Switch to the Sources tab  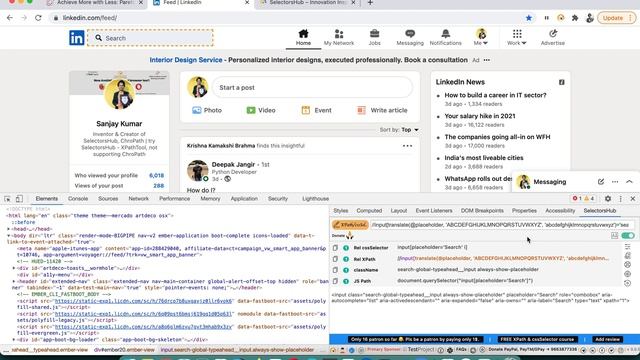pos(108,199)
